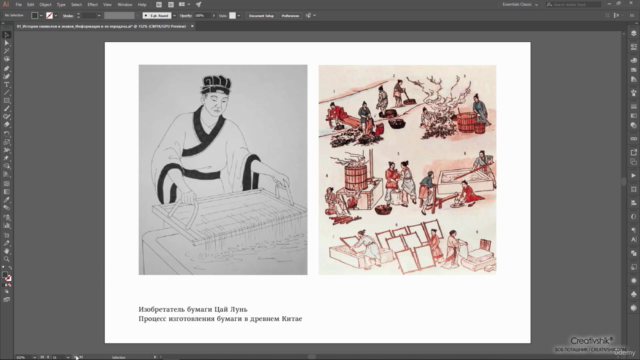Open the File menu
The width and height of the screenshot is (640, 360).
[18, 4]
